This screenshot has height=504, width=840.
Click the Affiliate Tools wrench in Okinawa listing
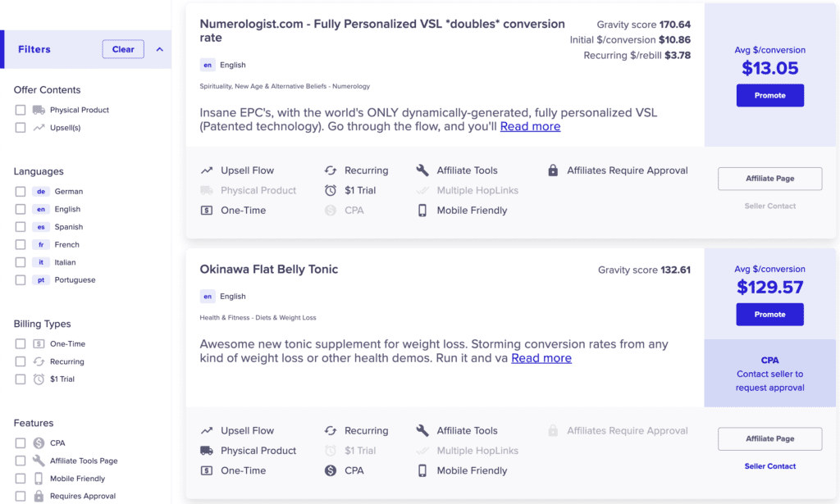click(x=422, y=430)
